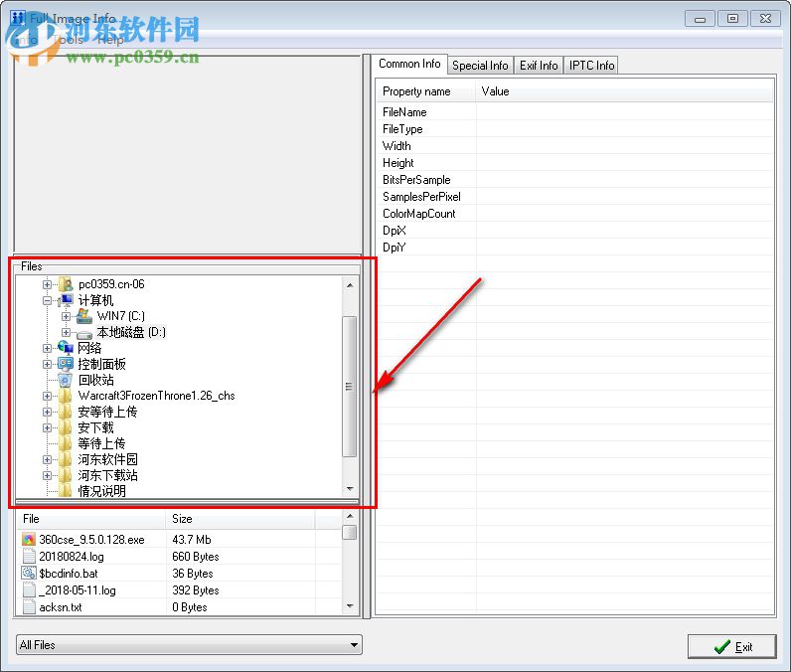791x672 pixels.
Task: Click the Property name column header
Action: [x=426, y=91]
